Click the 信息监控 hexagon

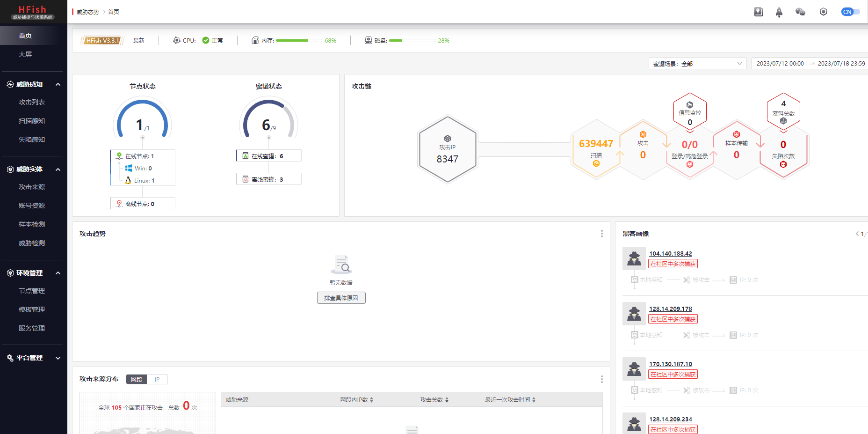(690, 112)
